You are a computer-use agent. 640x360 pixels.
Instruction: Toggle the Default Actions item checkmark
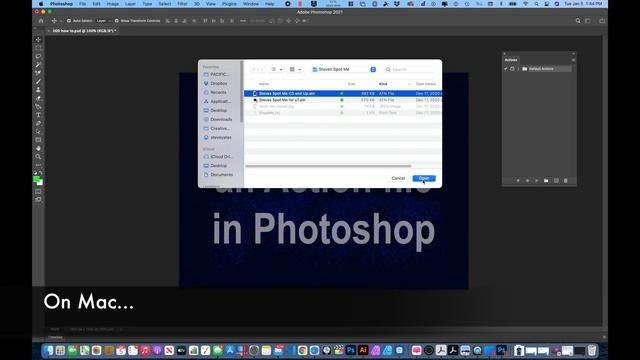point(506,69)
